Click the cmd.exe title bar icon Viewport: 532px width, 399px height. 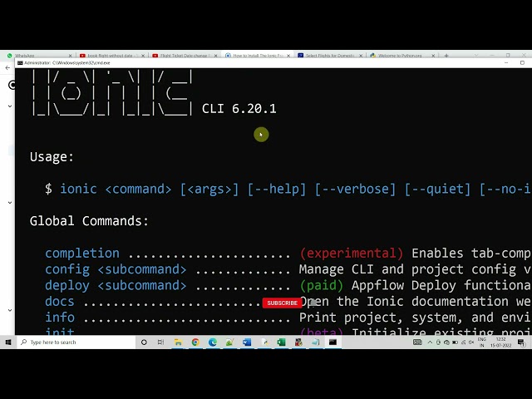pyautogui.click(x=20, y=63)
